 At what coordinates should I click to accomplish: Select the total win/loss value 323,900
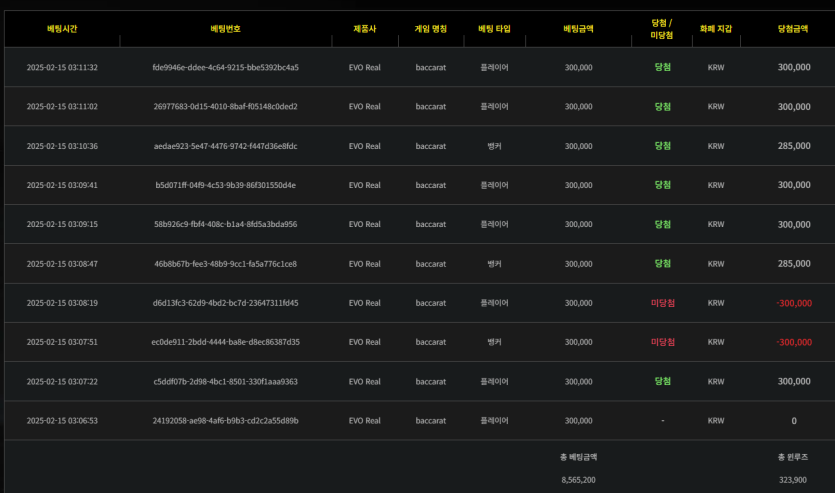click(793, 480)
